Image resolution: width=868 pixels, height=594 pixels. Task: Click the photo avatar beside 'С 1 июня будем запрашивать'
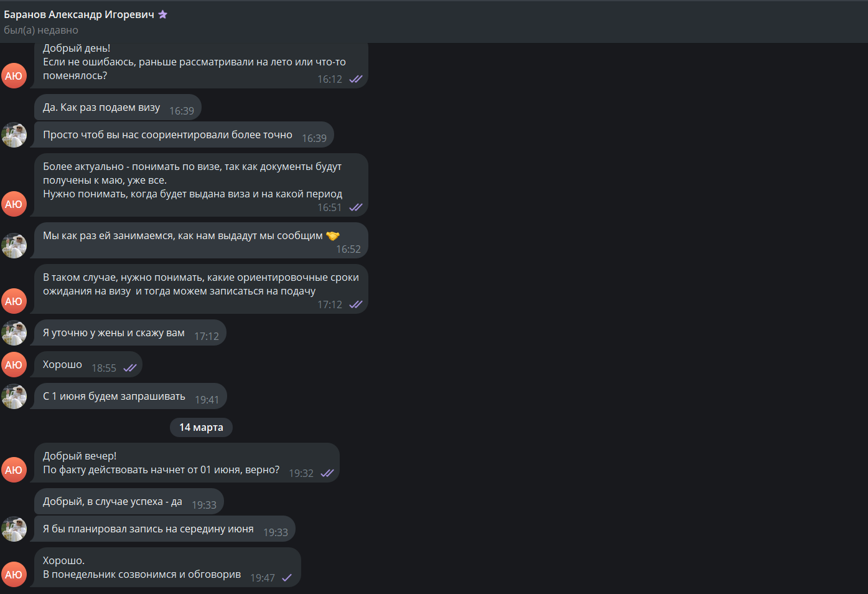point(14,397)
